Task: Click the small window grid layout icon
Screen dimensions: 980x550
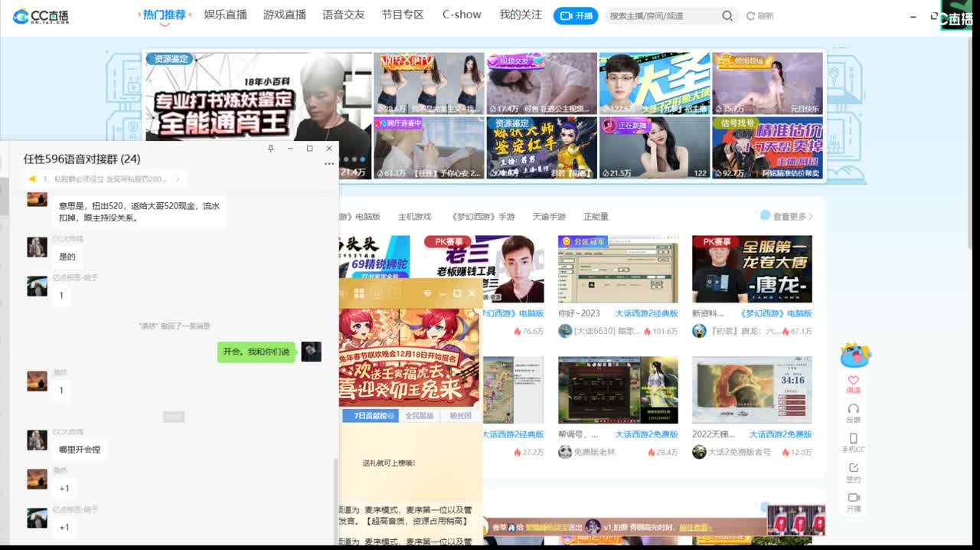Action: click(x=358, y=293)
